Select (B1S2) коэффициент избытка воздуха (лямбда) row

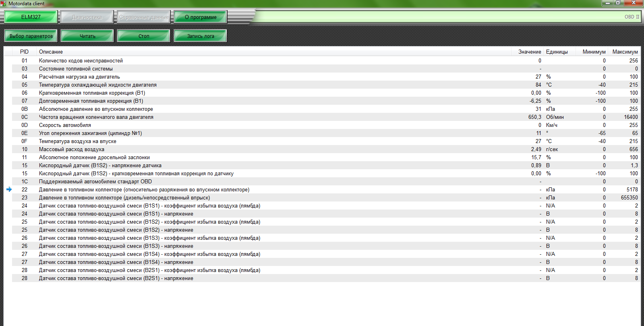326,222
